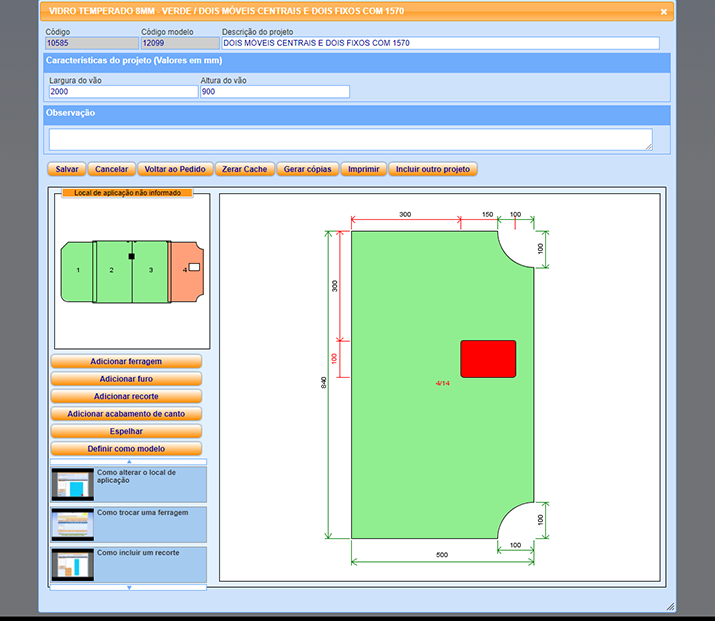Open 'Como trocar uma ferragem' tutorial thumbnail

72,525
